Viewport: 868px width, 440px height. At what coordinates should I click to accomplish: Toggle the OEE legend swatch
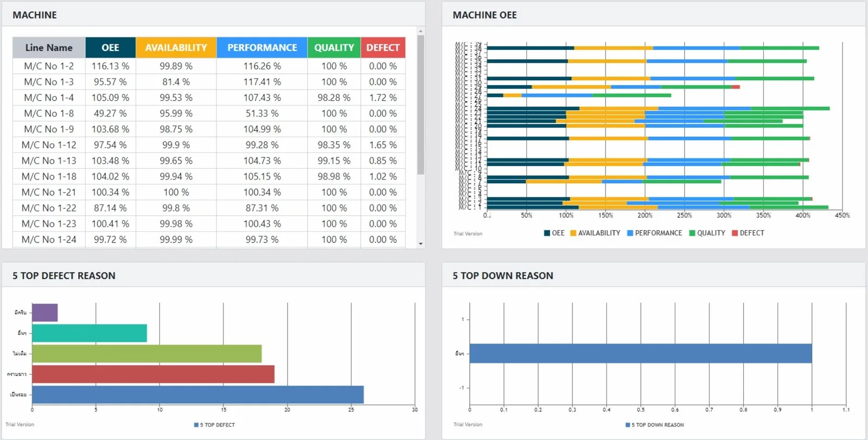pyautogui.click(x=547, y=233)
